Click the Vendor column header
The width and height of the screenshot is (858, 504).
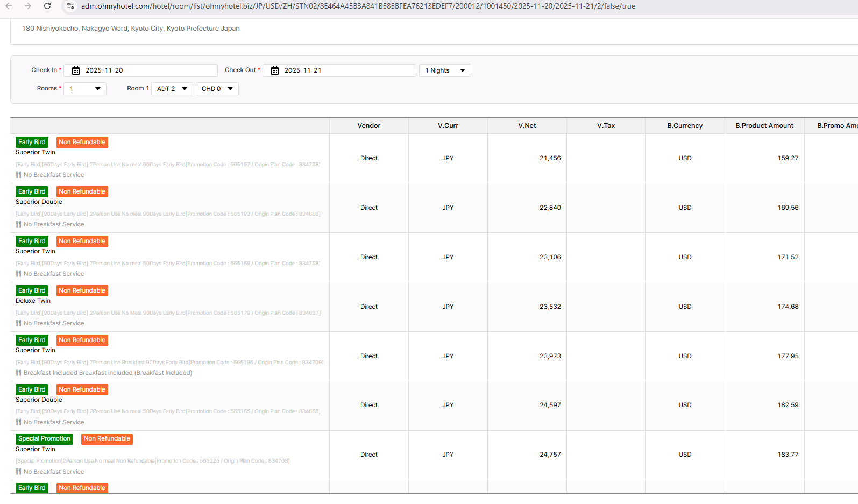[x=368, y=126]
